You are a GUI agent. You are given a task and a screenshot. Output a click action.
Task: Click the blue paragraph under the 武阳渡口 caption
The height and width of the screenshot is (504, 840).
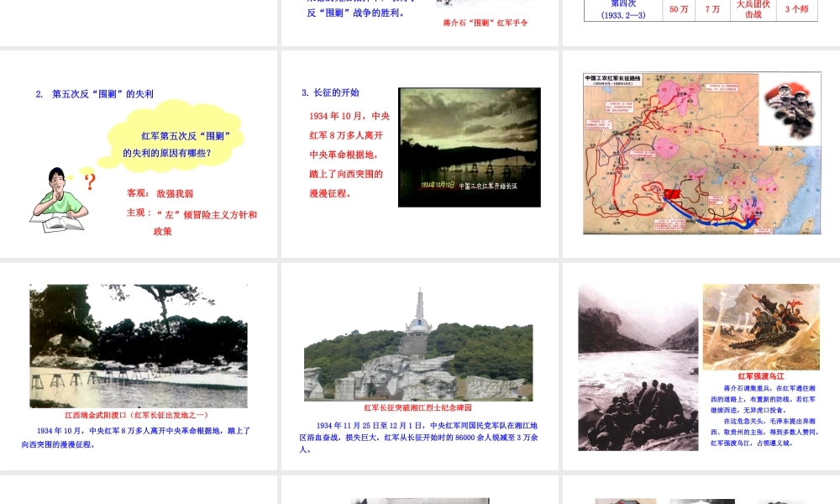[136, 437]
